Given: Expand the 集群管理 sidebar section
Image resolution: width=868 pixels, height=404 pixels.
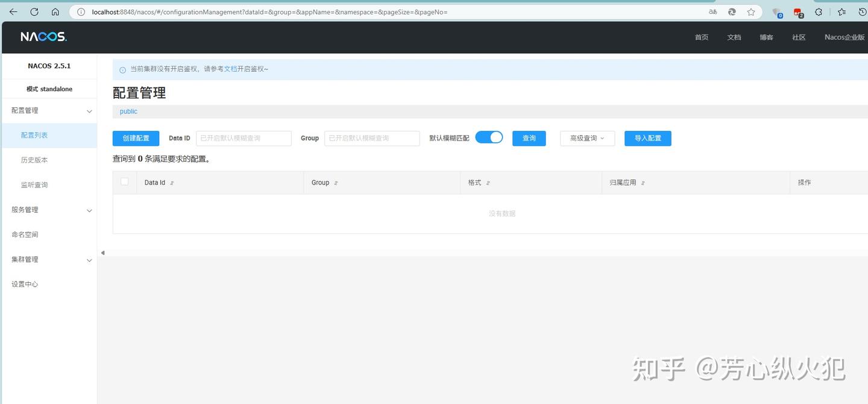Looking at the screenshot, I should [49, 259].
